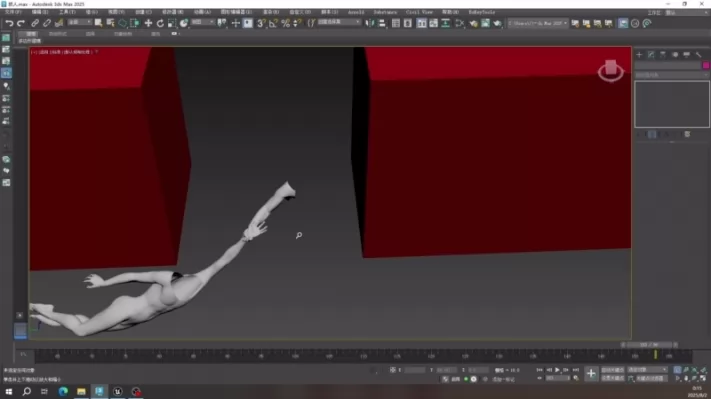Toggle the Angle Snap button
The width and height of the screenshot is (711, 399).
[x=273, y=23]
